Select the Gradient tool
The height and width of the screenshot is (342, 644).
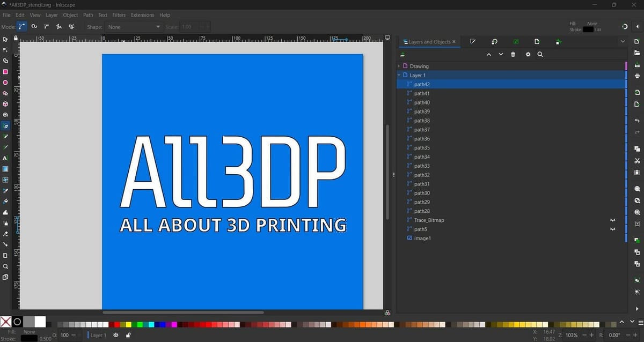(5, 169)
